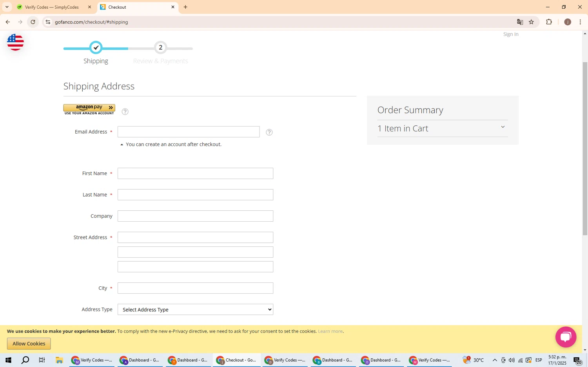Open the clock and date in taskbar
588x367 pixels.
557,360
